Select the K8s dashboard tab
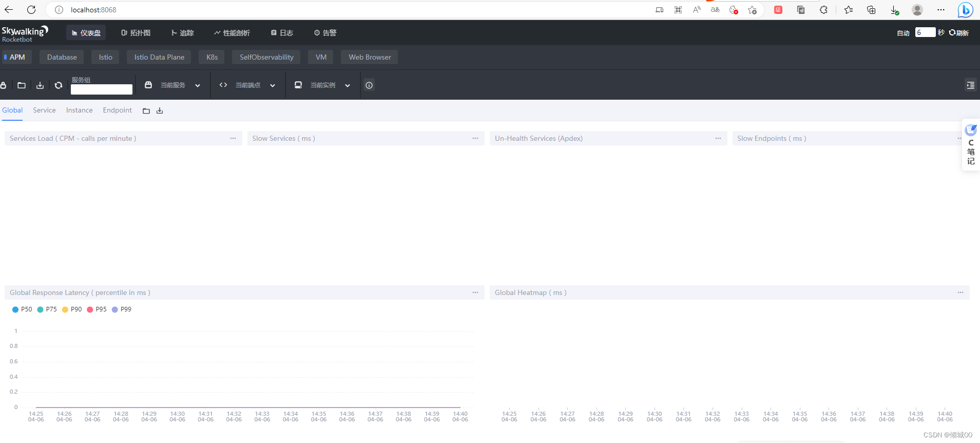Viewport: 980px width, 443px height. coord(212,57)
